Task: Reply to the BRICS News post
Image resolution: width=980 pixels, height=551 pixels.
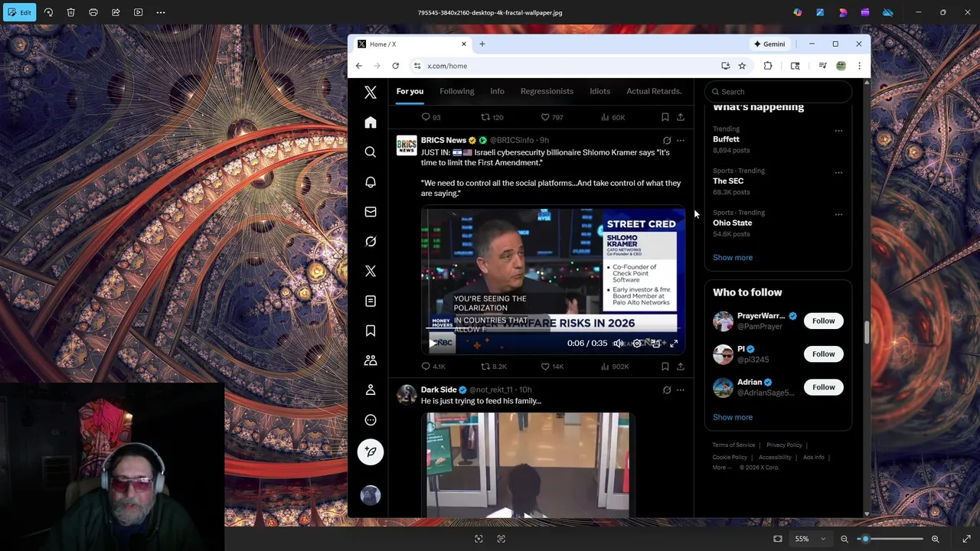Action: (x=433, y=367)
